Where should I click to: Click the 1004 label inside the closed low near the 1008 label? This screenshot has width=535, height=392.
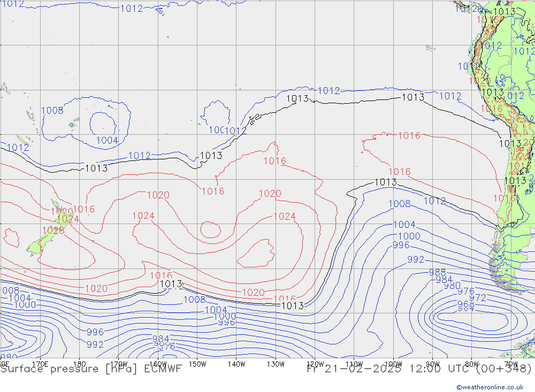click(x=107, y=140)
